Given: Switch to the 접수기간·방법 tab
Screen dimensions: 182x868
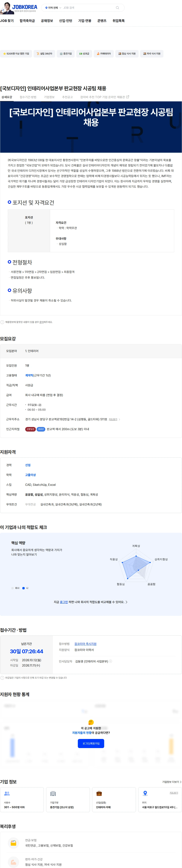Looking at the screenshot, I should [x=28, y=97].
